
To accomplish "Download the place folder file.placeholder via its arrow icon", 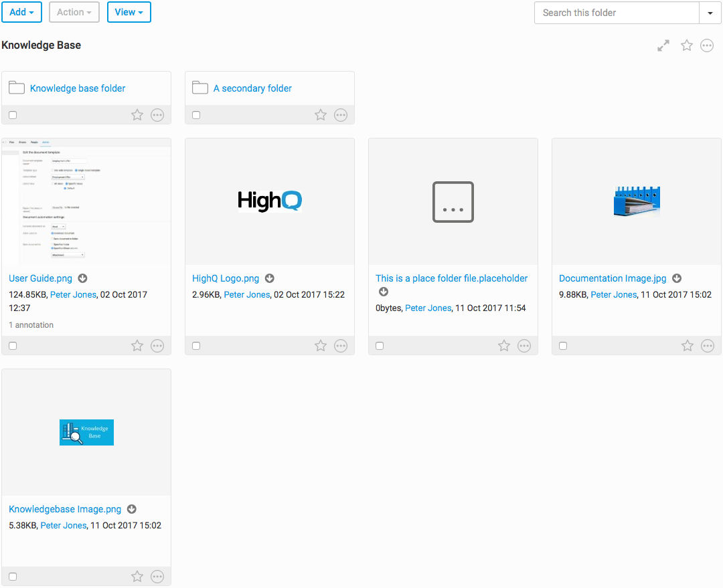I will point(384,292).
